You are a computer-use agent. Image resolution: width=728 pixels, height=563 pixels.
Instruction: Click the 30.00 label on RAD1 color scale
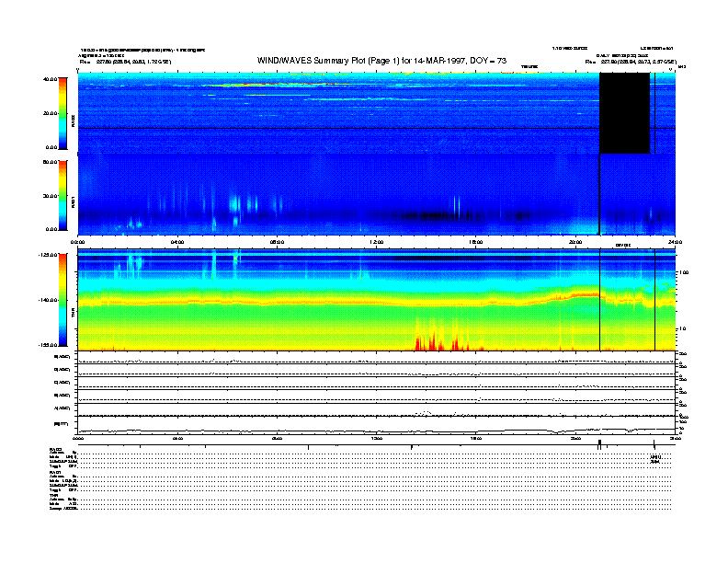[50, 196]
